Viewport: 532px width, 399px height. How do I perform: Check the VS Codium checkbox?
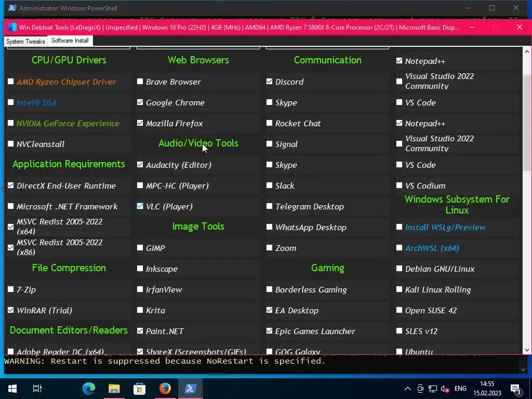point(400,185)
